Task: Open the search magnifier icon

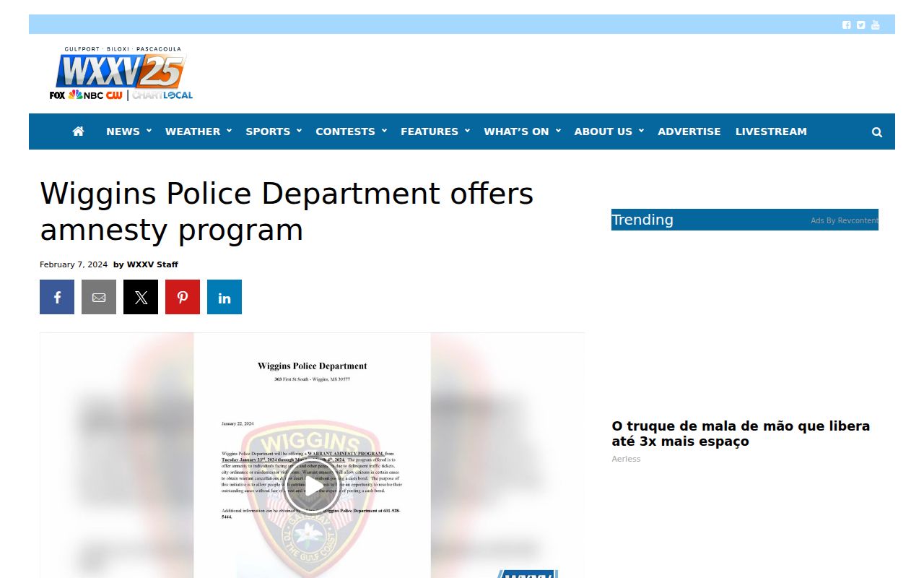Action: click(877, 132)
